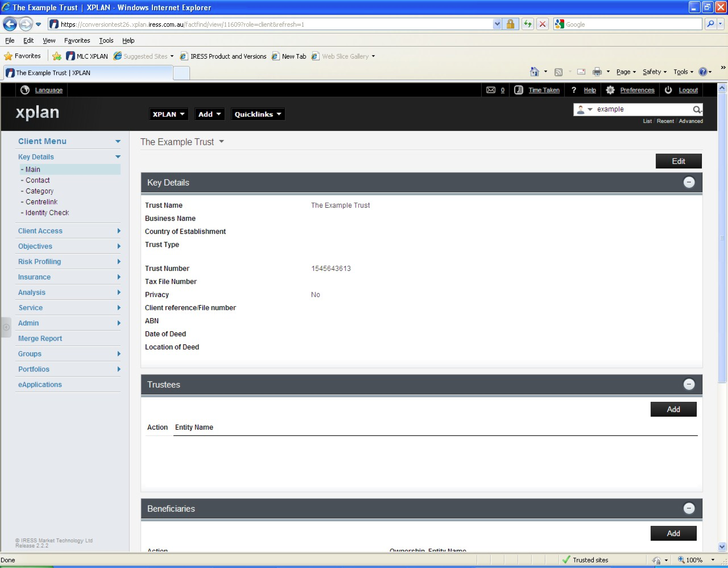The width and height of the screenshot is (728, 568).
Task: Click the Preferences gear icon
Action: pos(610,90)
